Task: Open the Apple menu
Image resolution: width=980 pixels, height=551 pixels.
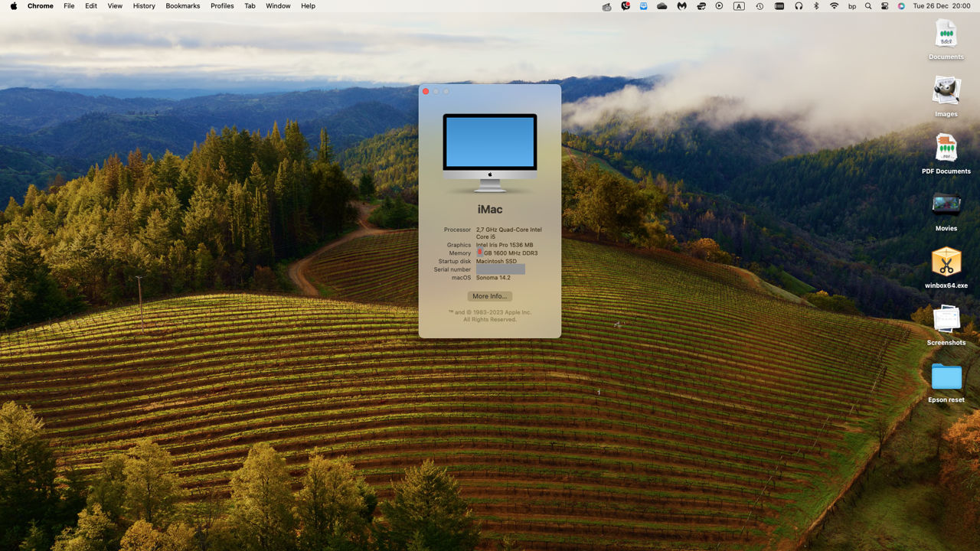Action: [x=14, y=5]
